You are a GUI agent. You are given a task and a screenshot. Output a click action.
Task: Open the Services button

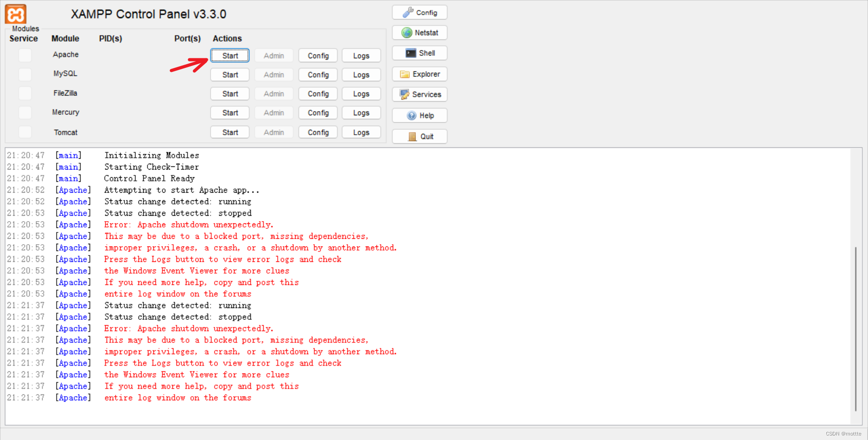pyautogui.click(x=420, y=95)
